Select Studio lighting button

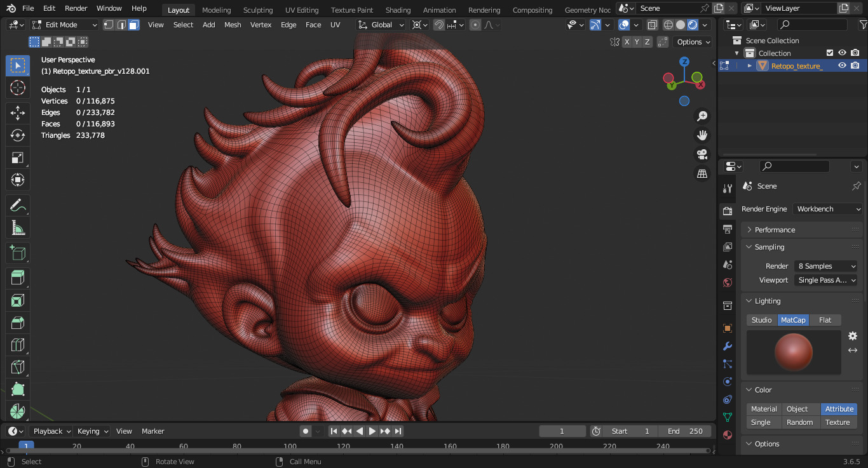(x=762, y=320)
